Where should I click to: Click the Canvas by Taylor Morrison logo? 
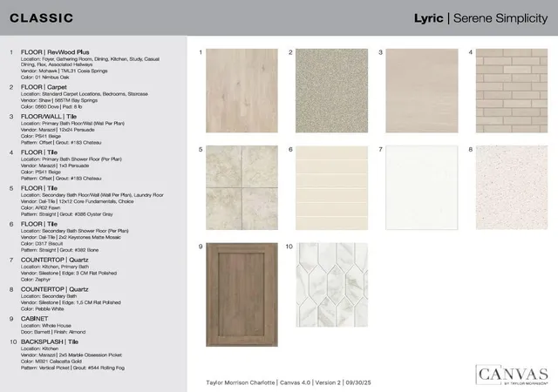(x=512, y=375)
